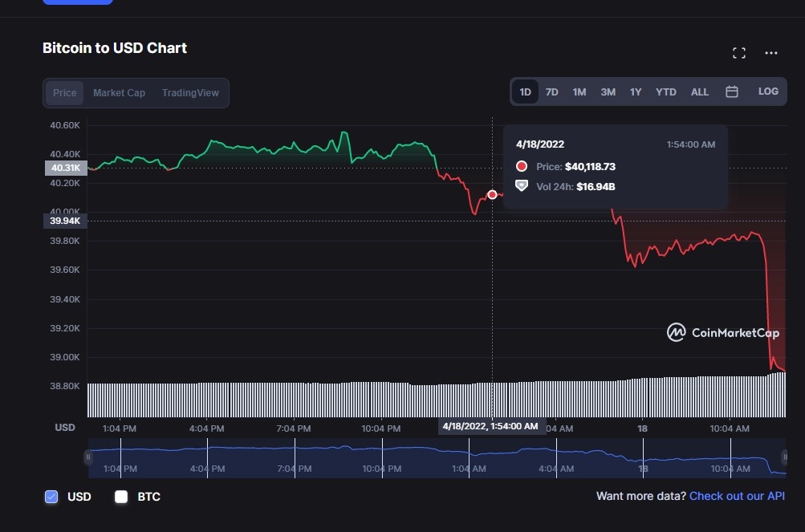This screenshot has width=805, height=532.
Task: Toggle logarithmic scale with LOG
Action: [767, 91]
